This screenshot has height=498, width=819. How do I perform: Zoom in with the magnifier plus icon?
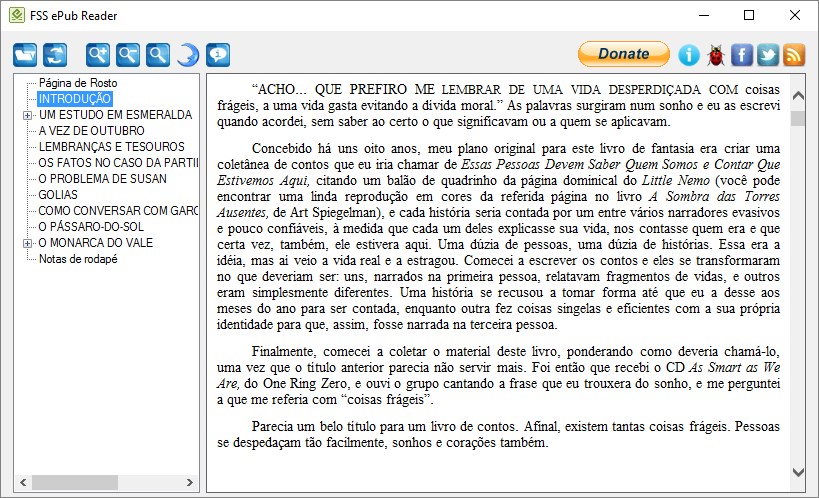coord(98,54)
